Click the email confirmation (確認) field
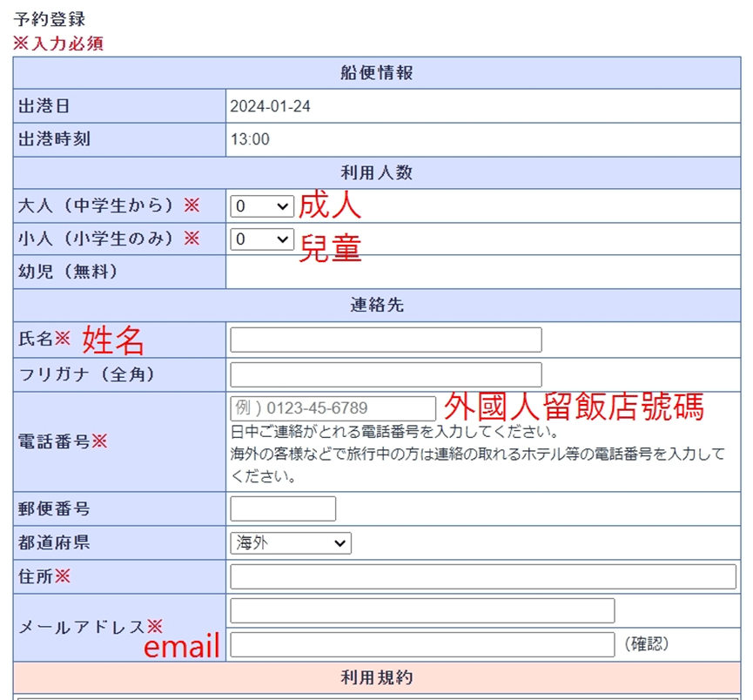The image size is (753, 700). tap(422, 645)
